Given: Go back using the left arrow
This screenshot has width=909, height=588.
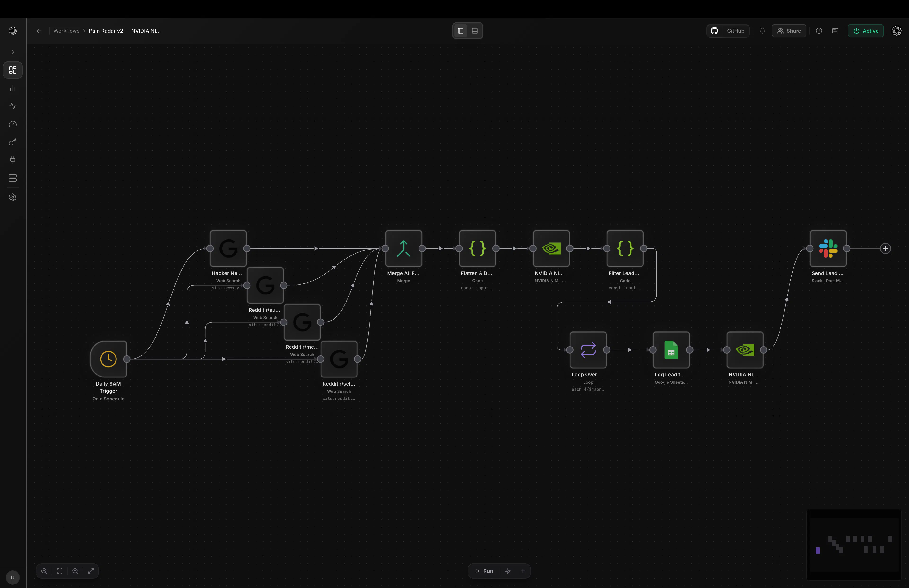Looking at the screenshot, I should (39, 31).
